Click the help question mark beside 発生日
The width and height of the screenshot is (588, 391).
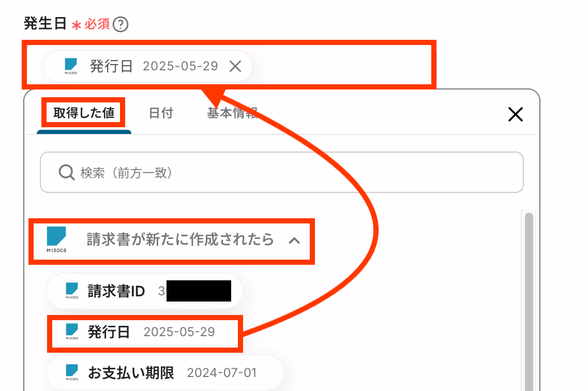coord(120,25)
